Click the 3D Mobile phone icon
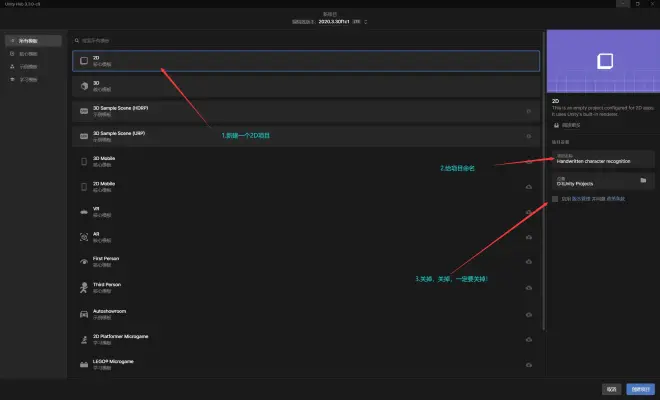The image size is (660, 400). 84,162
